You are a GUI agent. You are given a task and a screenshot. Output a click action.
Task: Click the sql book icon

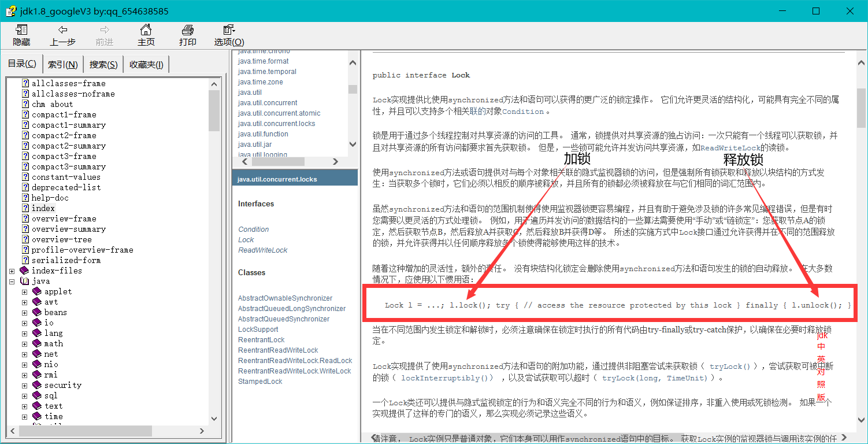click(x=37, y=395)
